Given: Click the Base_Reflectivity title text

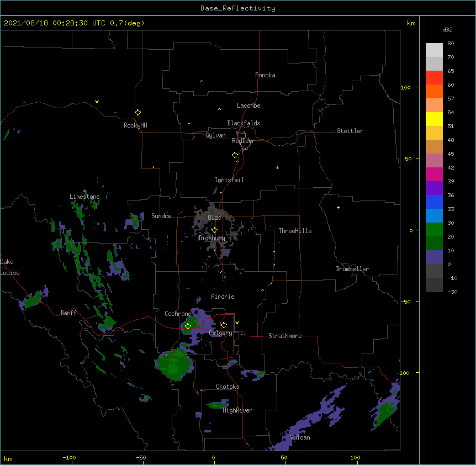Looking at the screenshot, I should (238, 8).
